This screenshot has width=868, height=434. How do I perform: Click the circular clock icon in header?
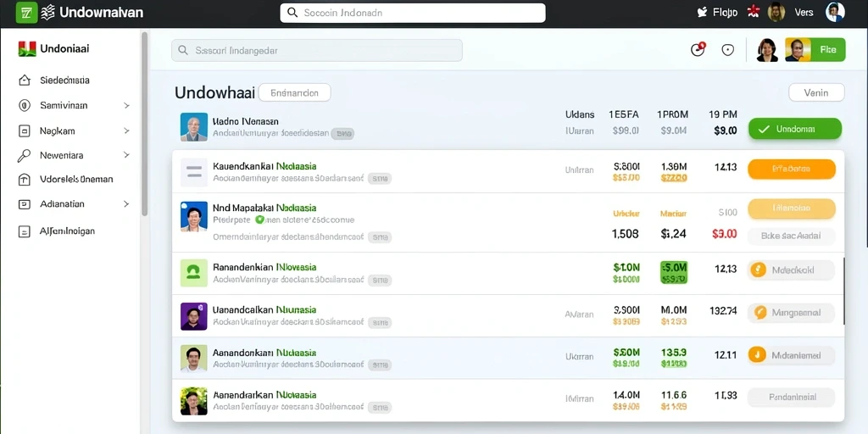point(727,50)
